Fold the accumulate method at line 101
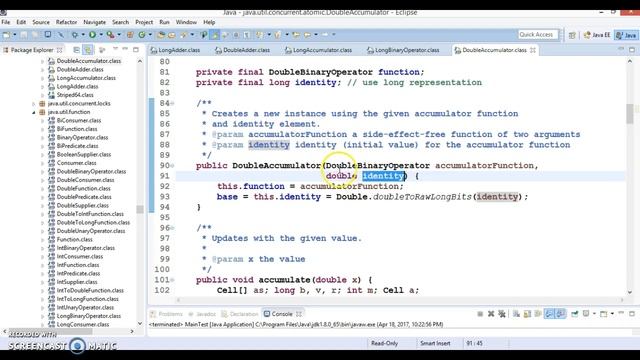The image size is (640, 360). [x=172, y=280]
